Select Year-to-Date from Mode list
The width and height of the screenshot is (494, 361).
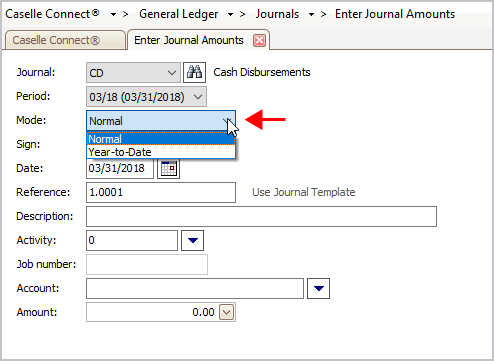pos(161,152)
